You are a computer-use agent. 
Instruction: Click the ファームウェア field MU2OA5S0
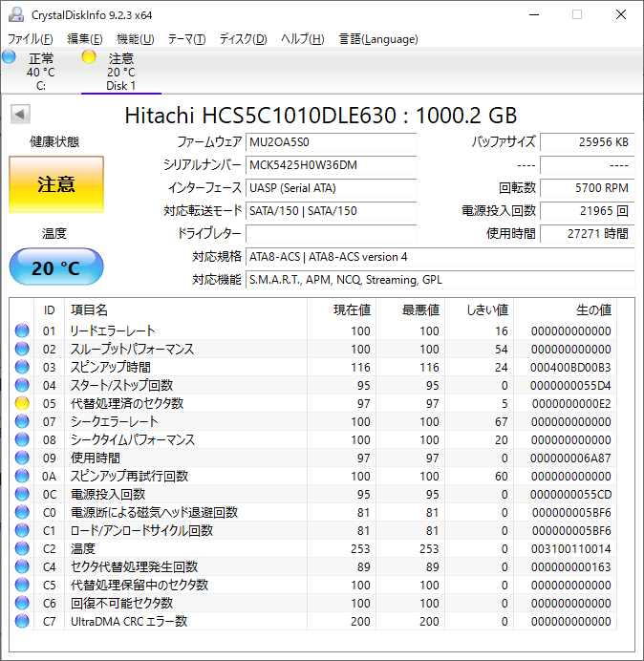coord(332,142)
